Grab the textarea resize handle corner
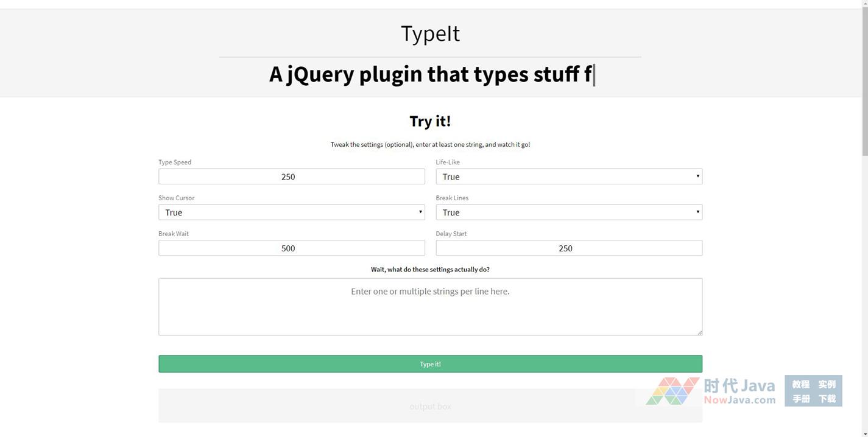 699,332
